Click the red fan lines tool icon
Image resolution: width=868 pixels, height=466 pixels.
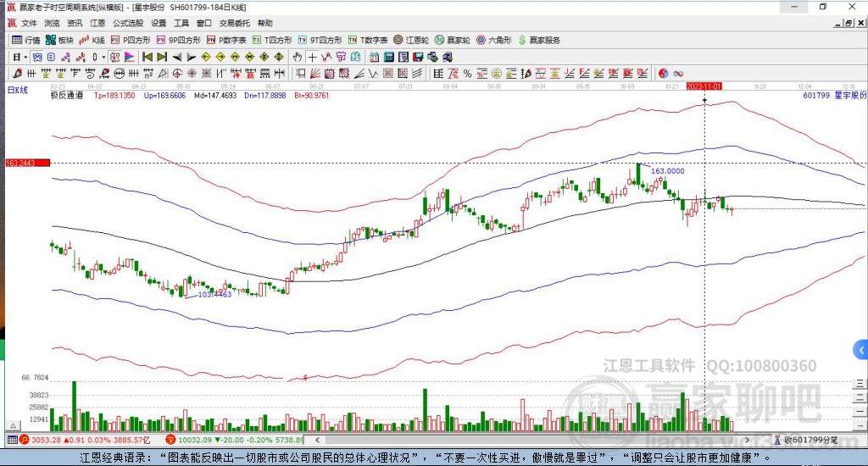315,74
